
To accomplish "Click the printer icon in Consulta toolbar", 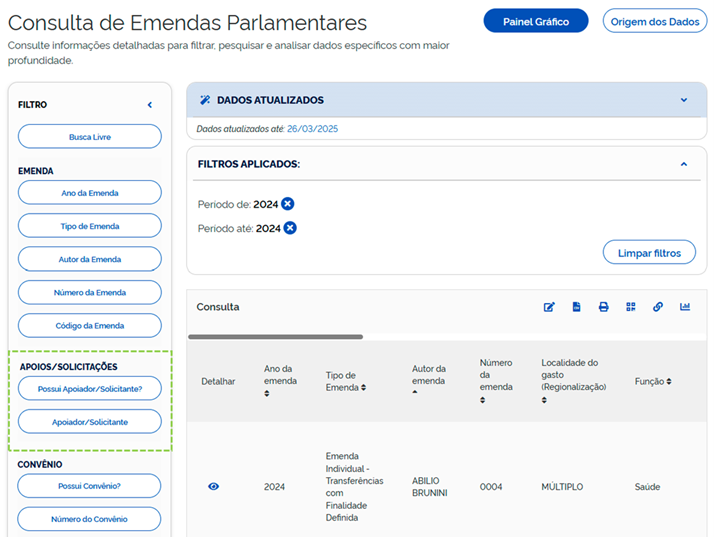I will 604,307.
